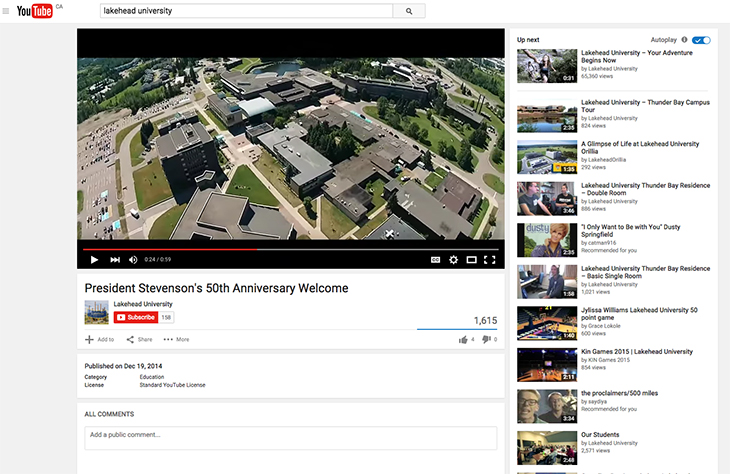Expand the More actions menu

pos(176,339)
